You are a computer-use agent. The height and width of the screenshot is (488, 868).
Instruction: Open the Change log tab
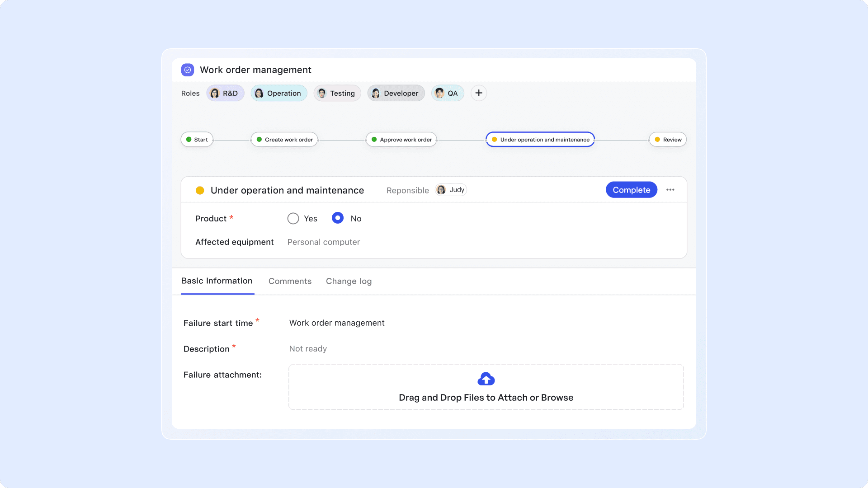click(x=349, y=281)
